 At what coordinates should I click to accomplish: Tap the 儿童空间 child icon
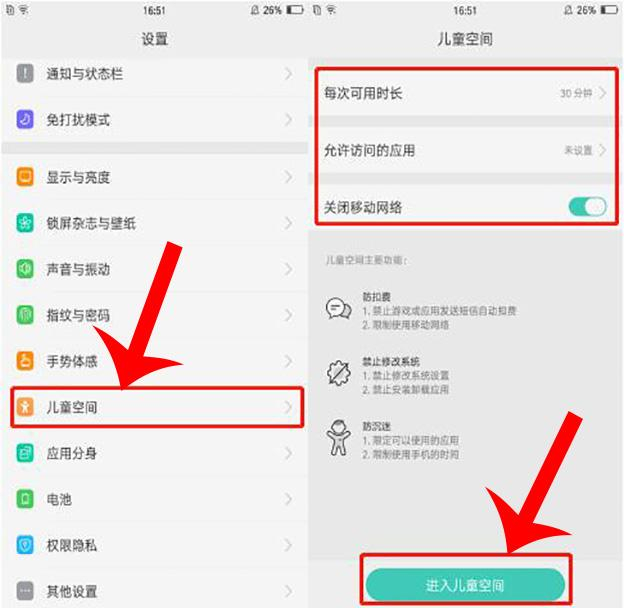25,407
